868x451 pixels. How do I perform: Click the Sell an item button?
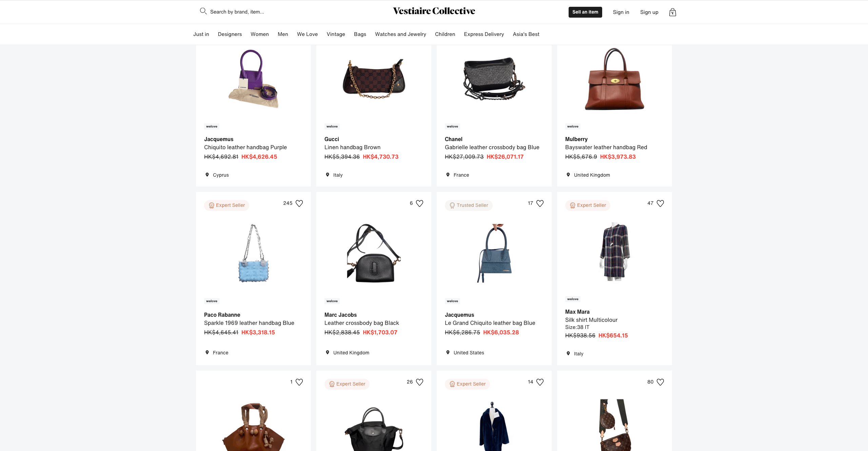click(x=585, y=12)
